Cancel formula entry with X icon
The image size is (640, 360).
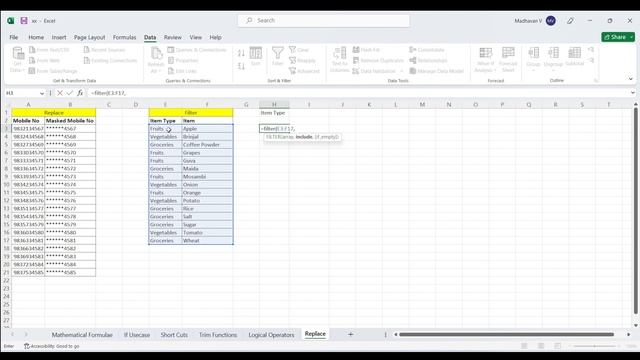coord(60,93)
